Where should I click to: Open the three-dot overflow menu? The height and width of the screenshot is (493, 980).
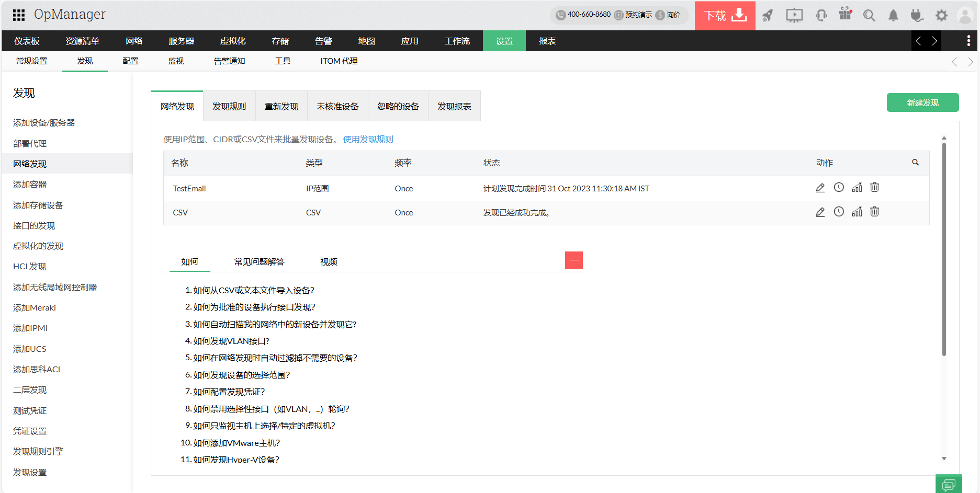point(968,41)
